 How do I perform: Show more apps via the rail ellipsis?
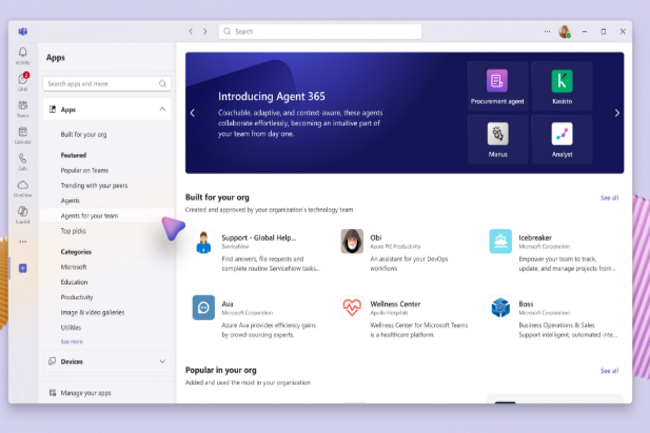click(22, 241)
